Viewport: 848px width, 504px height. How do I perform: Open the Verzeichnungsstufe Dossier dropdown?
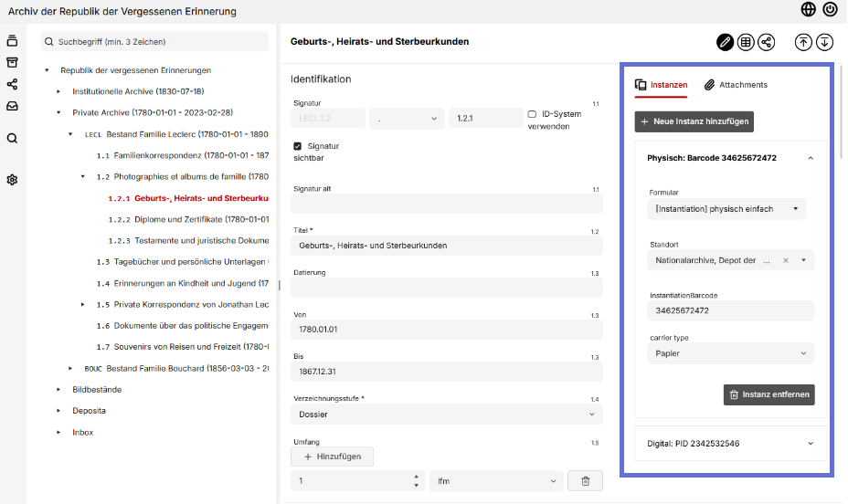pyautogui.click(x=447, y=415)
